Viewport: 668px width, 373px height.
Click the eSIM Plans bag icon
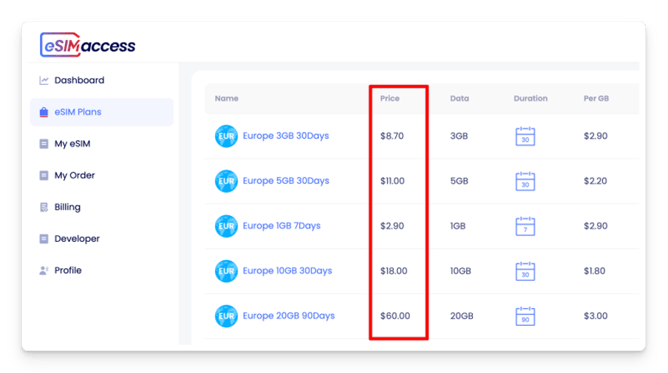coord(43,112)
